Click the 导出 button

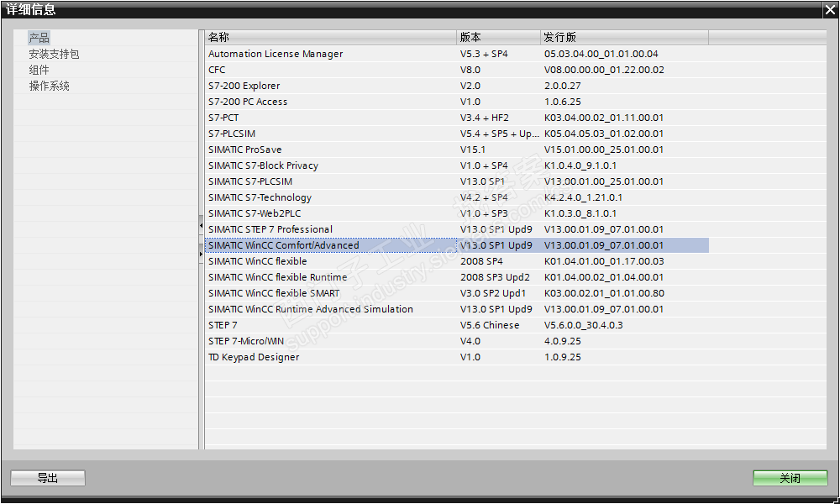pos(48,478)
